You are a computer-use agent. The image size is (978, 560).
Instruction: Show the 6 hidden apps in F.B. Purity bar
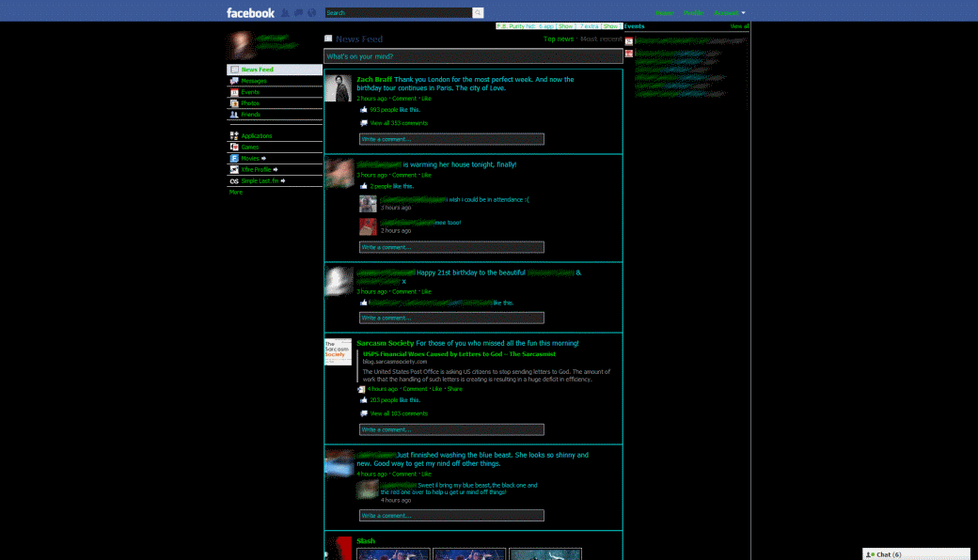pyautogui.click(x=565, y=26)
